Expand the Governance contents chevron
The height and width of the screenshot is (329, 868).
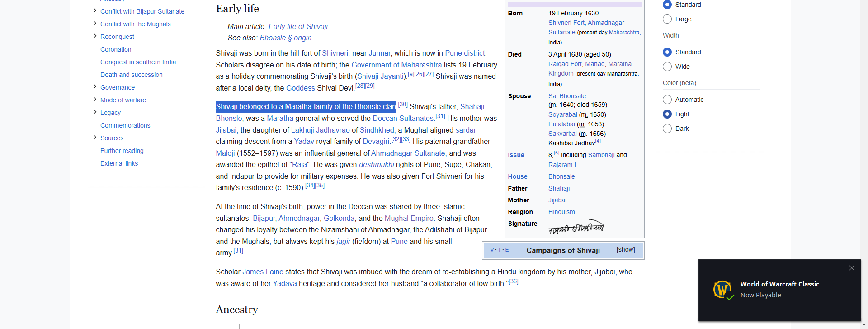click(95, 87)
